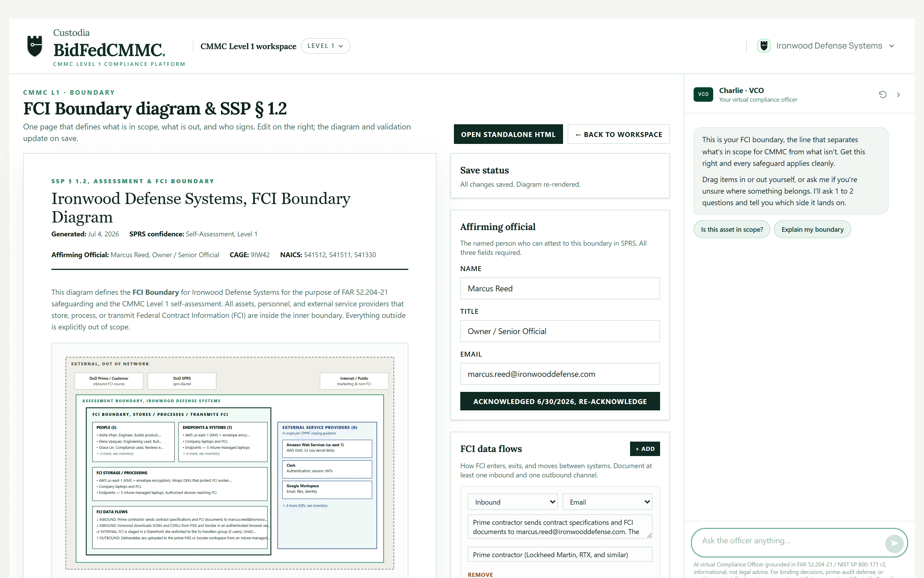
Task: Click the PEOPLE (5) heading in diagram
Action: click(107, 427)
